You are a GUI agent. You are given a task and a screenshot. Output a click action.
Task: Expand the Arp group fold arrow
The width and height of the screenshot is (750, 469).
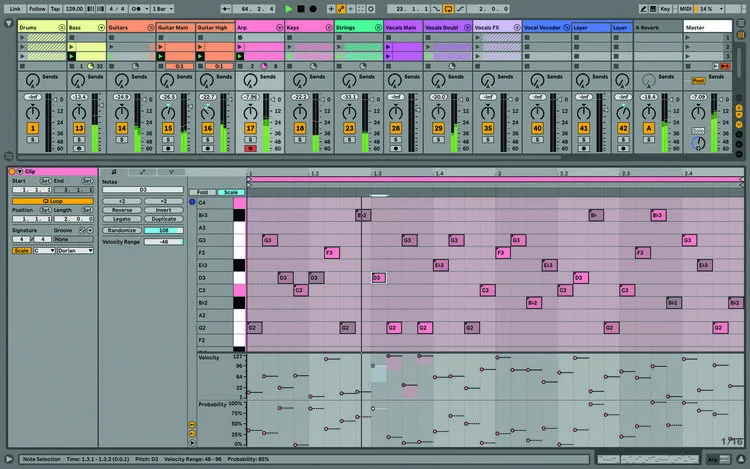[279, 28]
